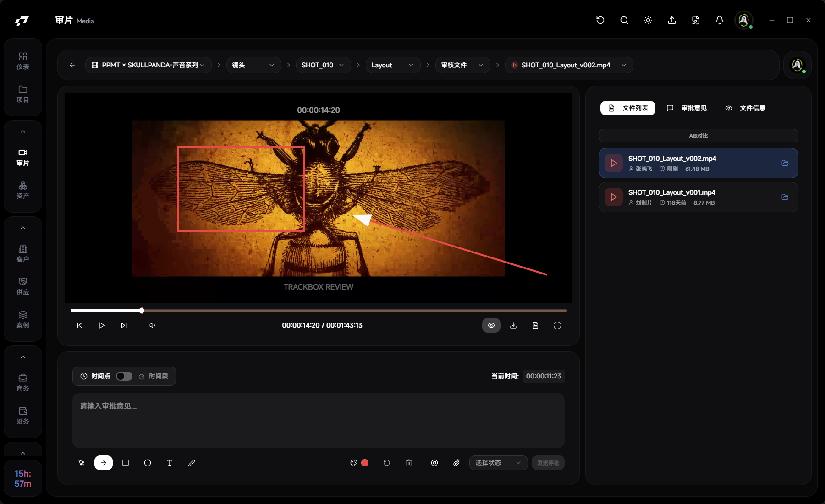Click the attachment paperclip icon
This screenshot has height=504, width=825.
coord(456,463)
